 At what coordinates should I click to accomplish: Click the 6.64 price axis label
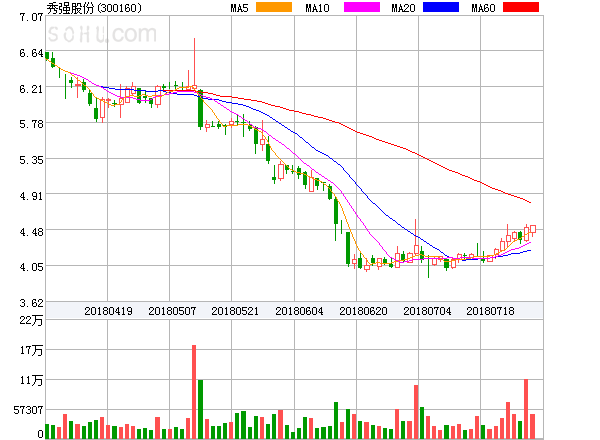(x=31, y=53)
